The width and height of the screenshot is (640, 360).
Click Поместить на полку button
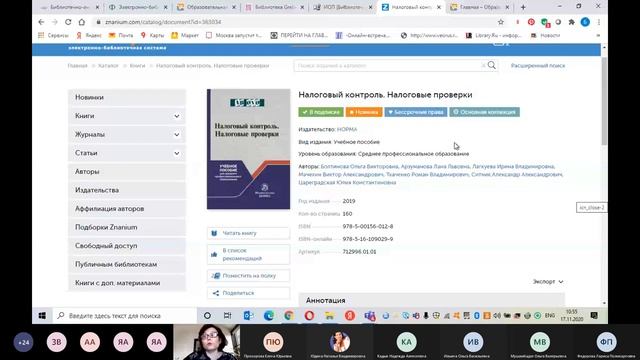tap(248, 276)
